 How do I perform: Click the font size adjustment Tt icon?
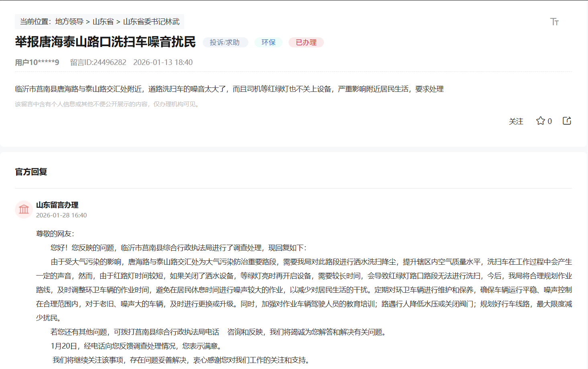555,22
